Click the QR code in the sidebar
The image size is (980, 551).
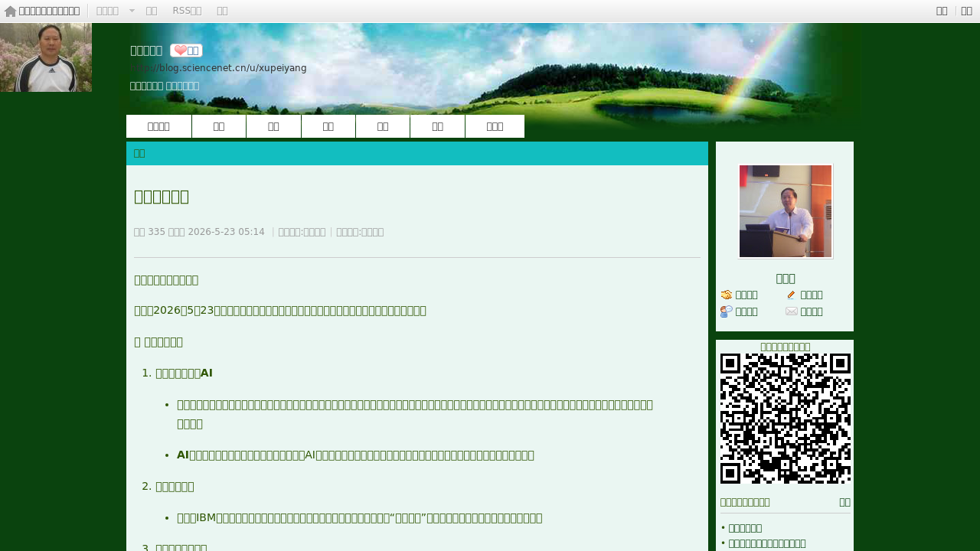(x=786, y=419)
